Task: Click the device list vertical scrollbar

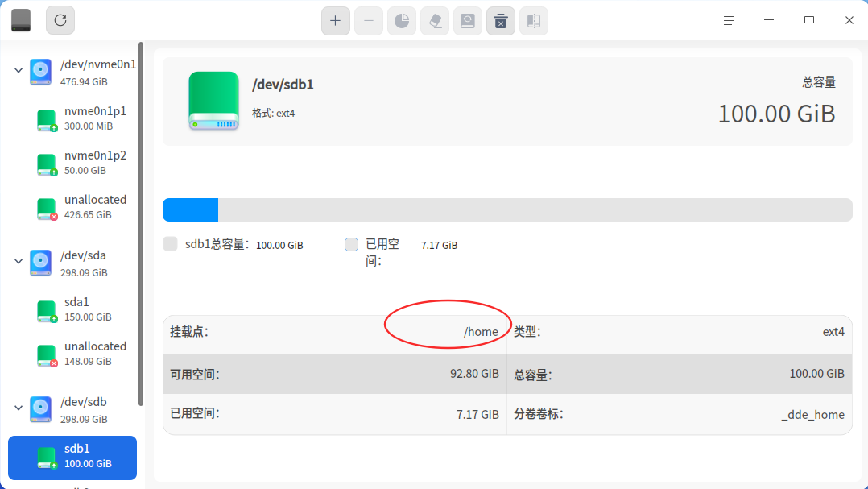Action: [x=141, y=224]
